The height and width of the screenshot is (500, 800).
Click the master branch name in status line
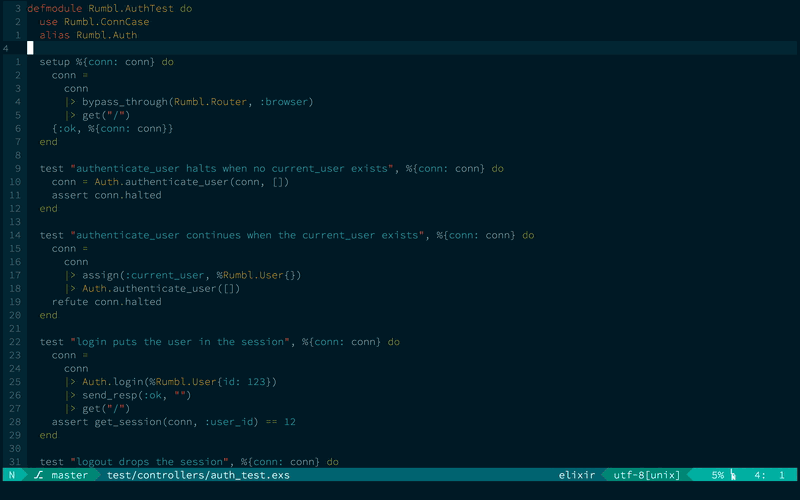(x=69, y=475)
